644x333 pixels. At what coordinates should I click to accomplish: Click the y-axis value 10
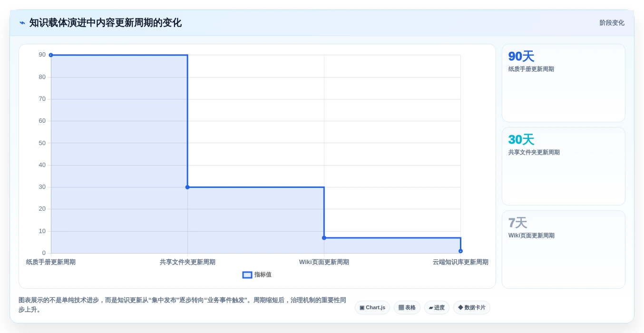tap(42, 231)
